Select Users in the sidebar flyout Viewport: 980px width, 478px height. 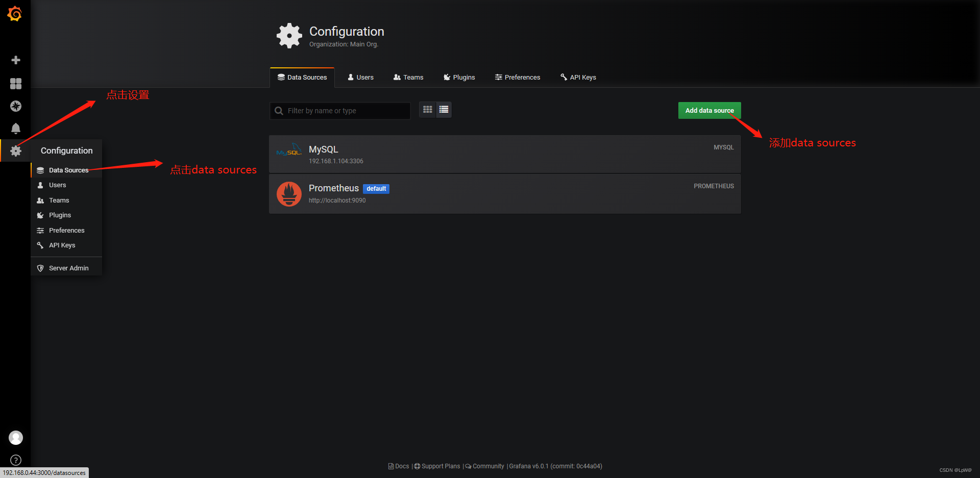click(66, 185)
